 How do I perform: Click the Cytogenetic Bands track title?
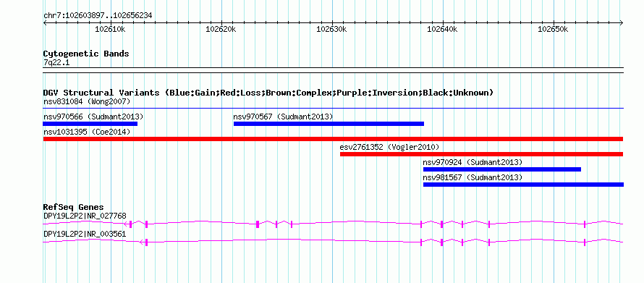click(x=86, y=54)
